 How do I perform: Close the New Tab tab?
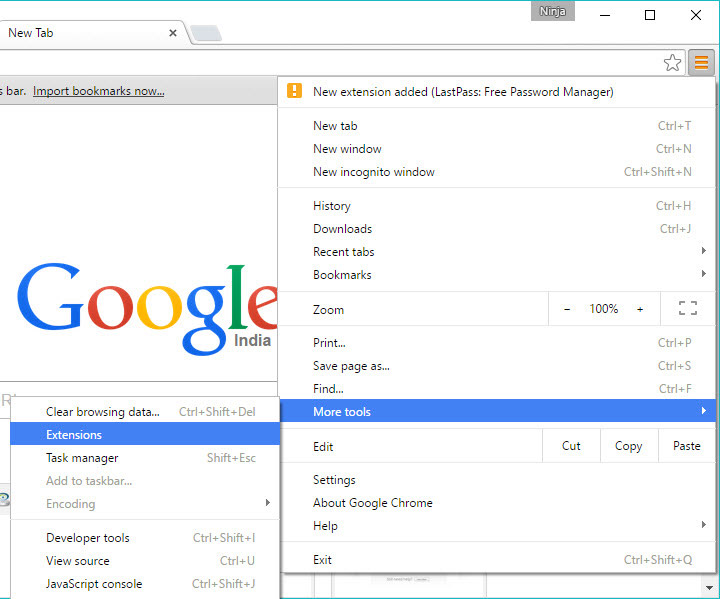click(x=173, y=33)
